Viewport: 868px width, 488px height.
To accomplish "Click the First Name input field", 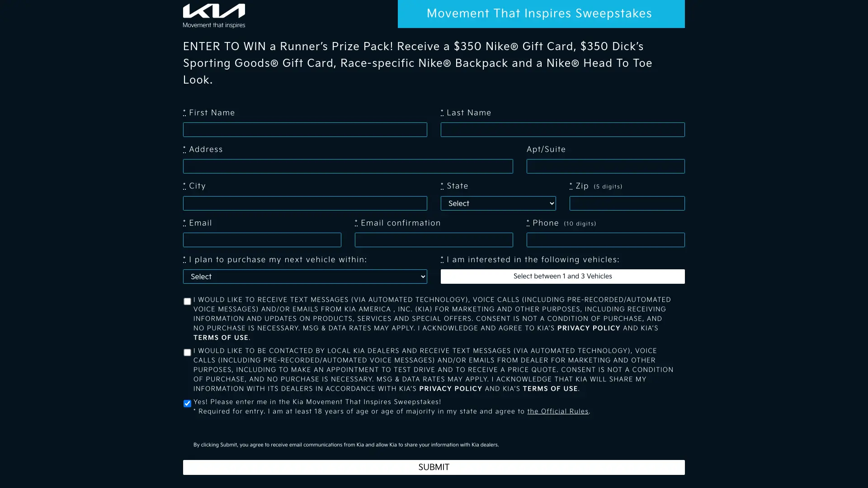I will [305, 130].
